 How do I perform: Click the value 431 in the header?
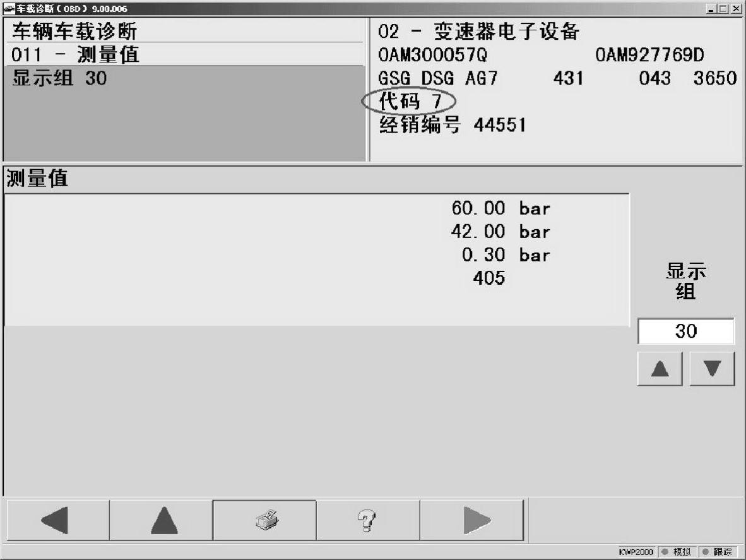[568, 78]
